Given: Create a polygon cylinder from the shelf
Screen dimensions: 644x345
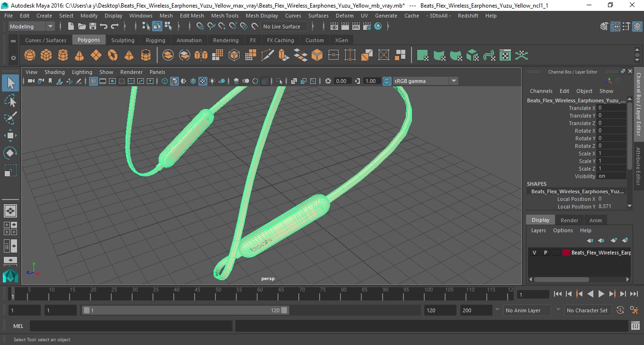Looking at the screenshot, I should [x=63, y=55].
